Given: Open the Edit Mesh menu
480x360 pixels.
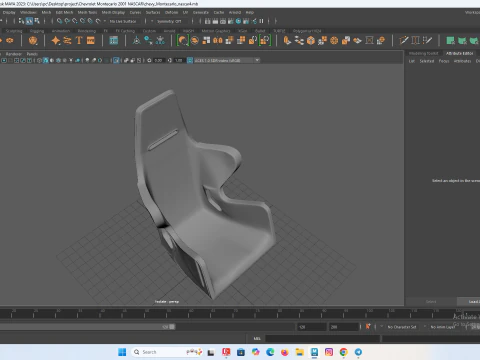Looking at the screenshot, I should [x=64, y=12].
